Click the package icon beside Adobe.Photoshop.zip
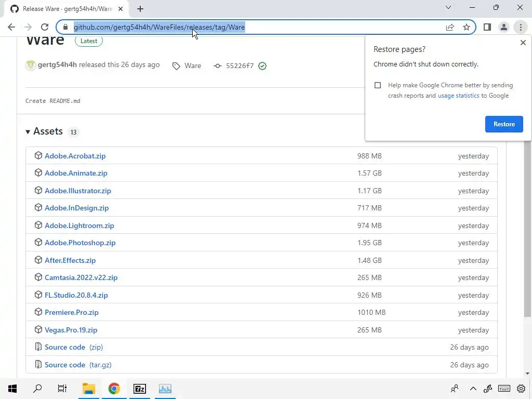 [38, 242]
